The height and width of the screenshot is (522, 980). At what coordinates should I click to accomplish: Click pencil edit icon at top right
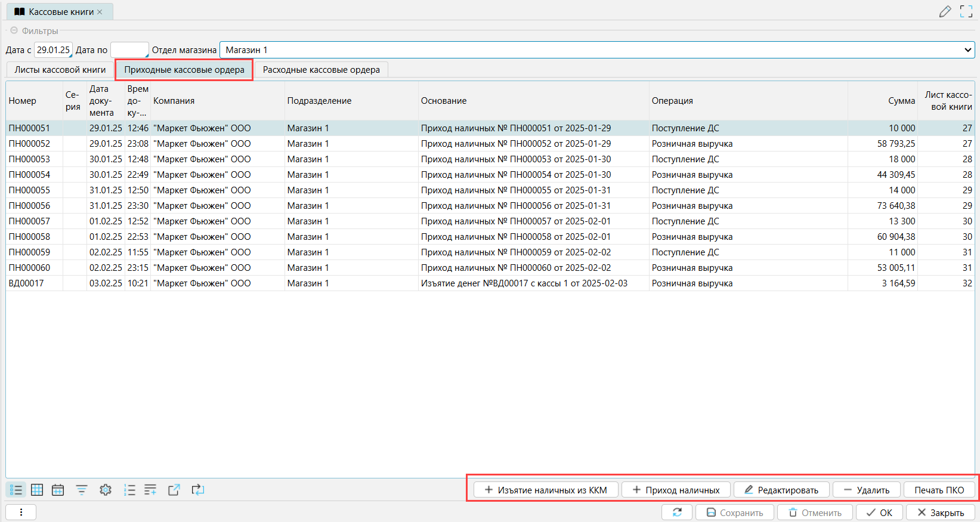[945, 11]
